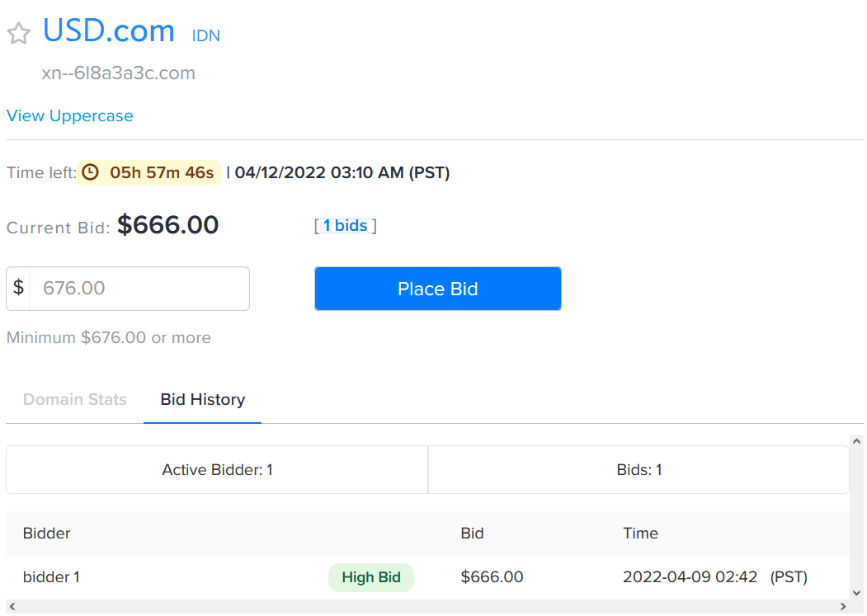Click the Place Bid button
Image resolution: width=867 pixels, height=616 pixels.
click(x=437, y=289)
